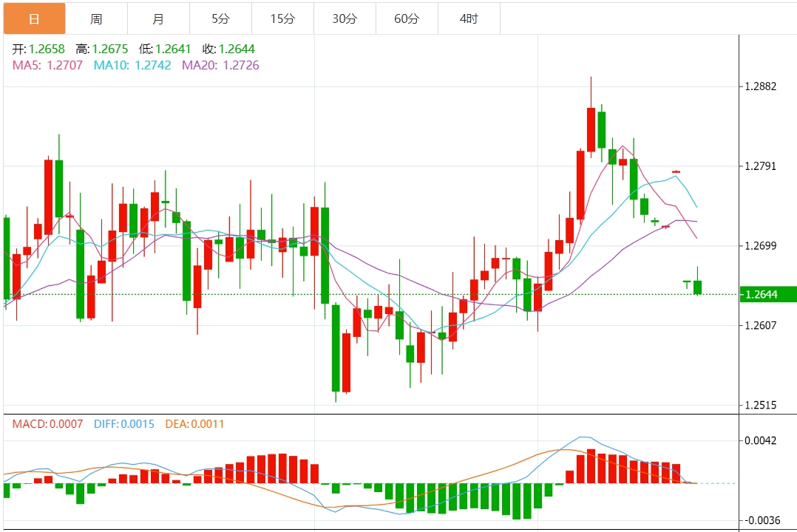The image size is (797, 532).
Task: Select the 日 daily chart tab
Action: point(35,18)
